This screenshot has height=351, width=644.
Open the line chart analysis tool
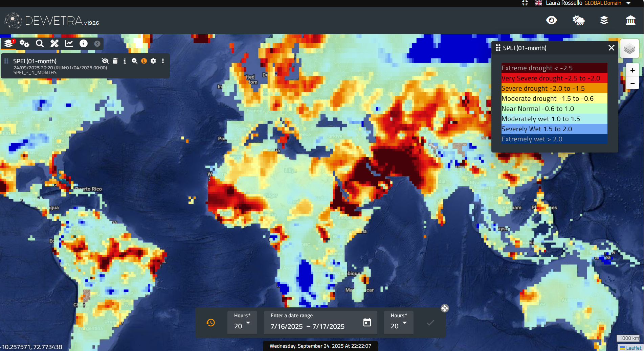[x=69, y=44]
